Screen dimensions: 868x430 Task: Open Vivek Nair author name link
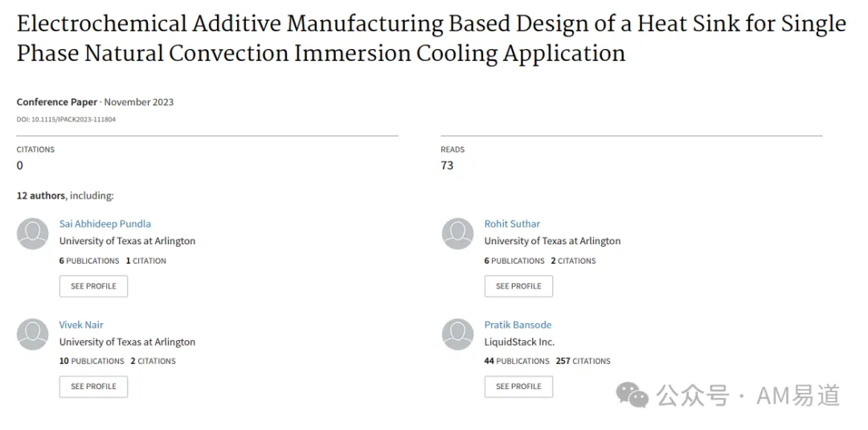pyautogui.click(x=81, y=325)
